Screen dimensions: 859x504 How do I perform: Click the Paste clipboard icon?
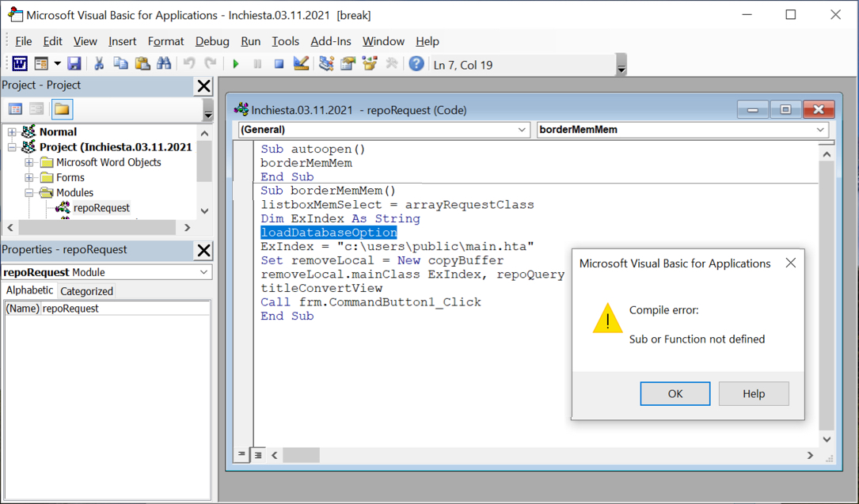[x=143, y=64]
